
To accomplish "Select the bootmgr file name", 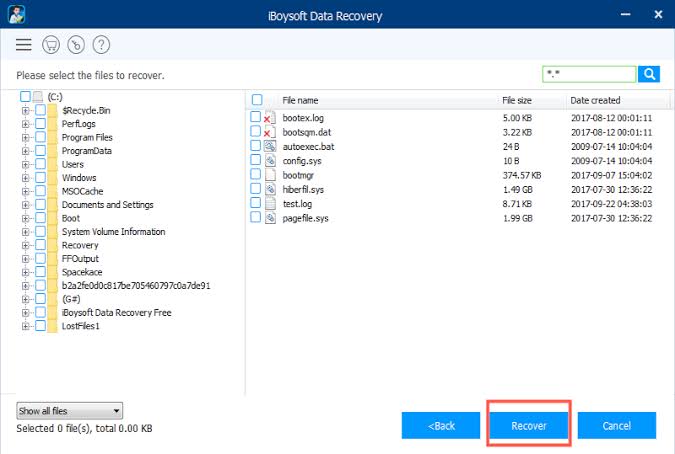I will [x=298, y=175].
